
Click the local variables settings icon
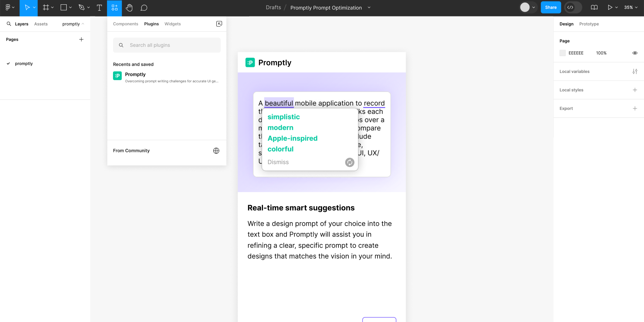coord(635,72)
